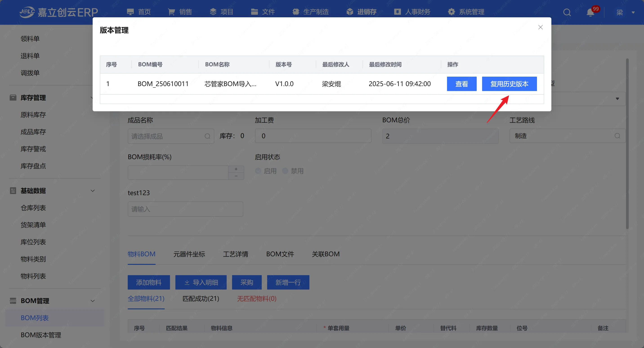Click the 查看 button for BOM_250610011

[461, 84]
